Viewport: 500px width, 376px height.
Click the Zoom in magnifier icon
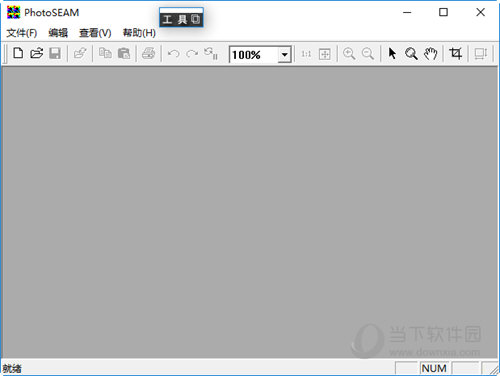[349, 53]
